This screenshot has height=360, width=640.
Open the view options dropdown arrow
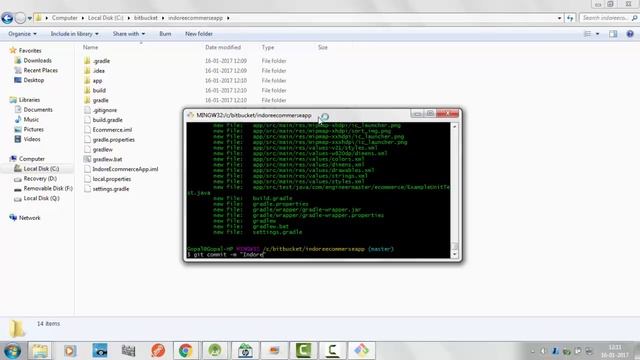click(597, 34)
